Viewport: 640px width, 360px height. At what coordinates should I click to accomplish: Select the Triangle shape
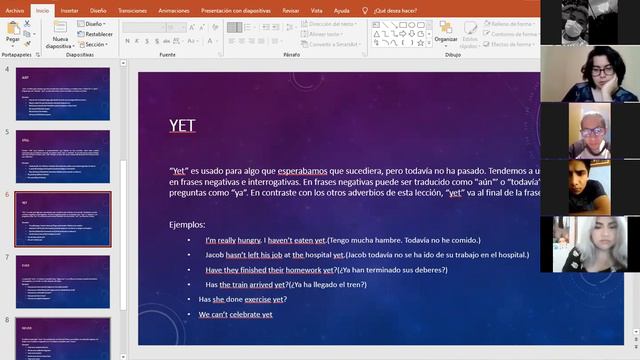(376, 34)
